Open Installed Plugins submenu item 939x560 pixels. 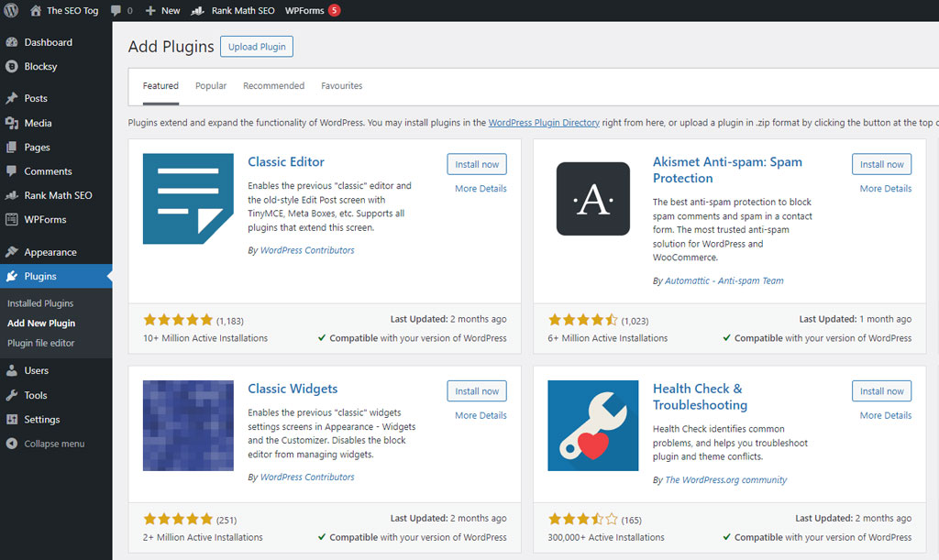click(40, 303)
